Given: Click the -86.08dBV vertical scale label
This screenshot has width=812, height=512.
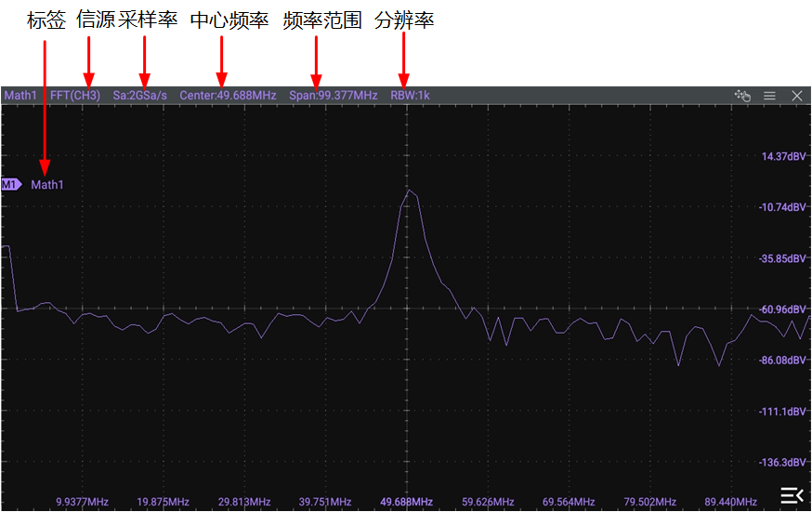Looking at the screenshot, I should coord(782,360).
